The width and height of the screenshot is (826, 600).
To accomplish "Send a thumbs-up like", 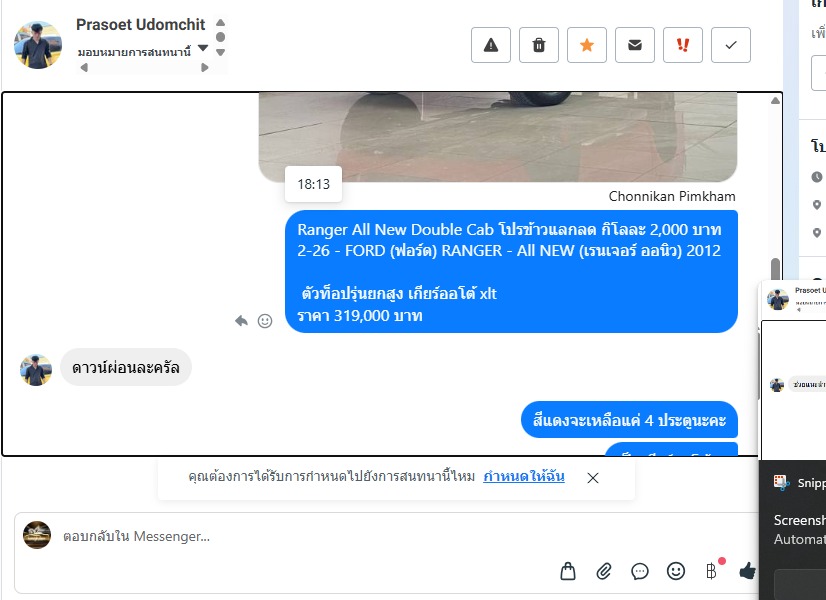I will click(748, 571).
